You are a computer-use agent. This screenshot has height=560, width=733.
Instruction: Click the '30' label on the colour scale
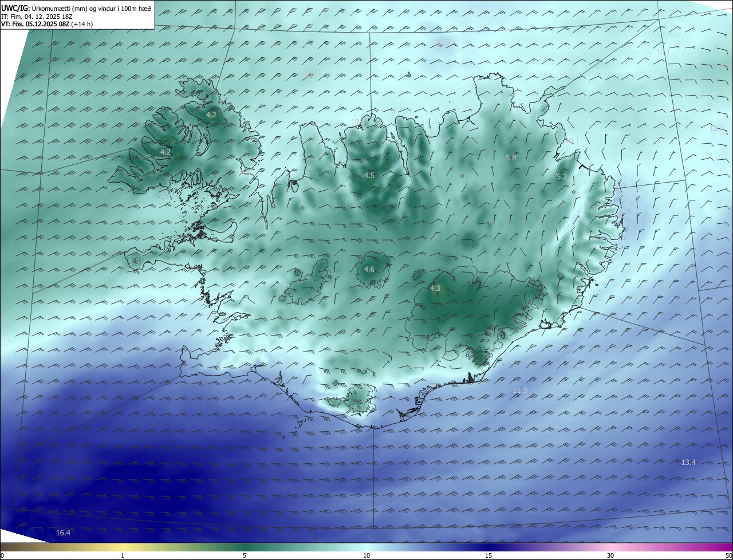[610, 555]
